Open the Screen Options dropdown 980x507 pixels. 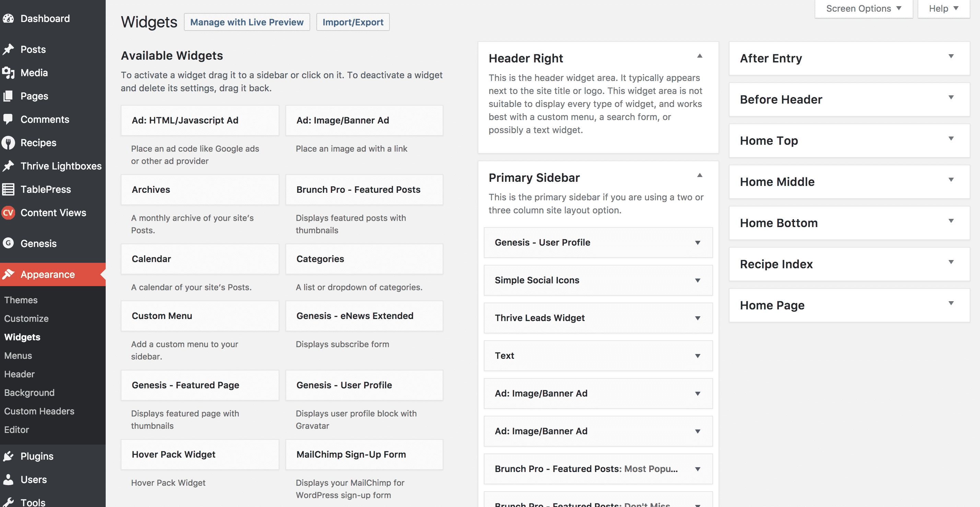click(x=864, y=8)
